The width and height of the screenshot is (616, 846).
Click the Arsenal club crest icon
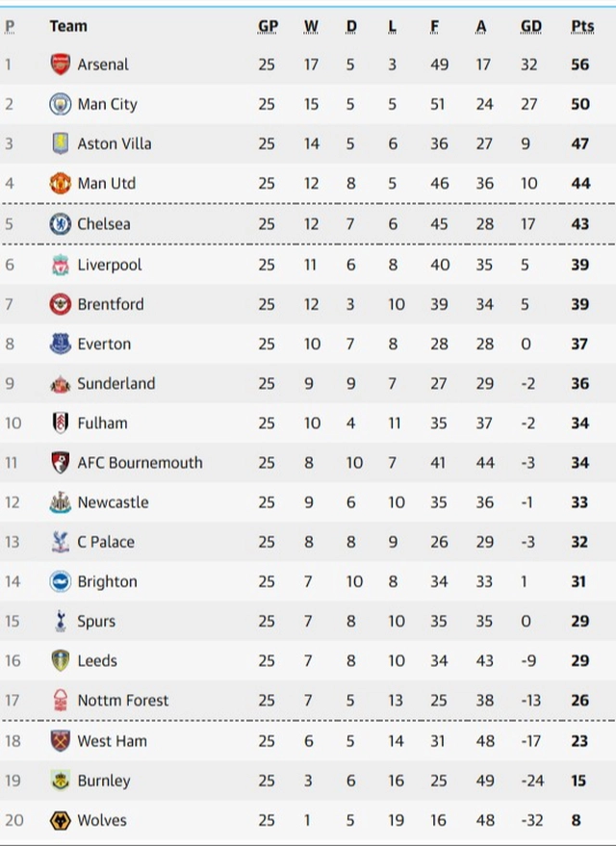[61, 64]
